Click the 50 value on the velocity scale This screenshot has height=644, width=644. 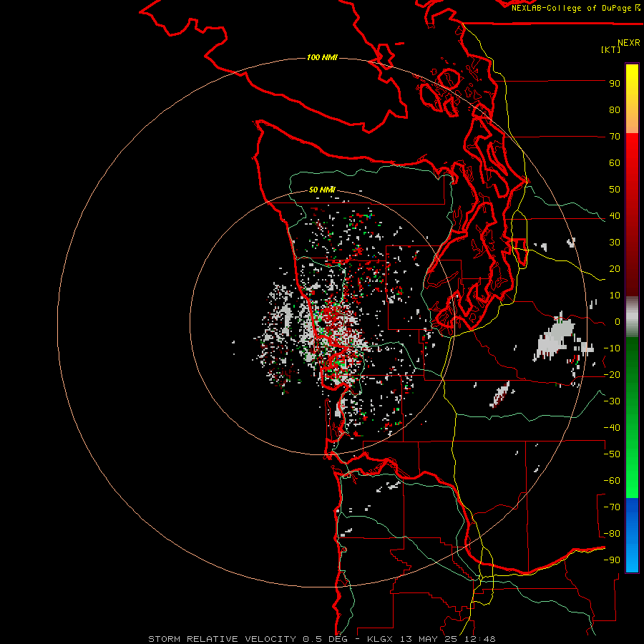coord(615,190)
